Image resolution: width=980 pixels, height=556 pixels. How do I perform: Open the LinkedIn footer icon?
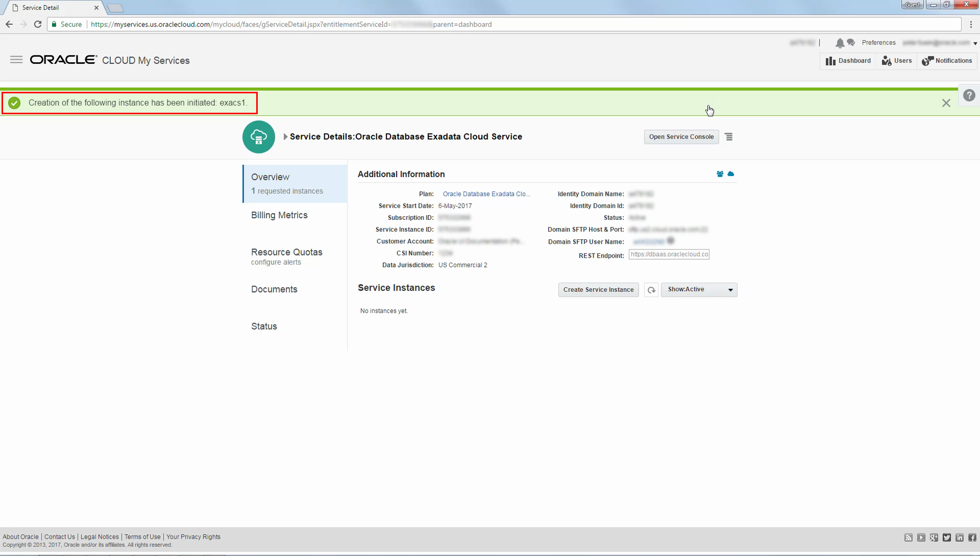point(960,538)
